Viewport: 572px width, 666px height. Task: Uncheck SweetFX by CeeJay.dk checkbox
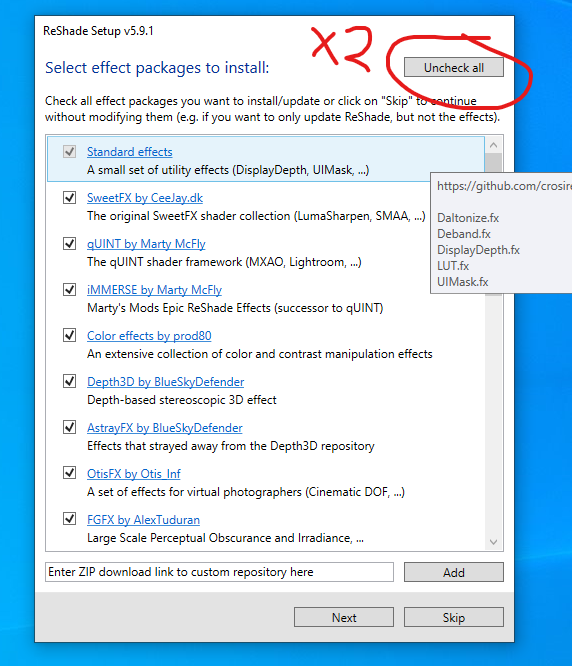point(69,198)
